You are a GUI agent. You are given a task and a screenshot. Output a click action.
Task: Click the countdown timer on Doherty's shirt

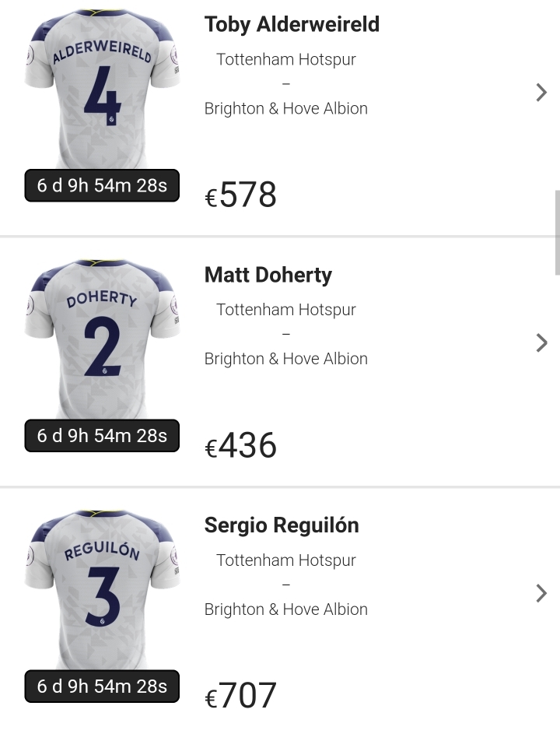[x=102, y=436]
